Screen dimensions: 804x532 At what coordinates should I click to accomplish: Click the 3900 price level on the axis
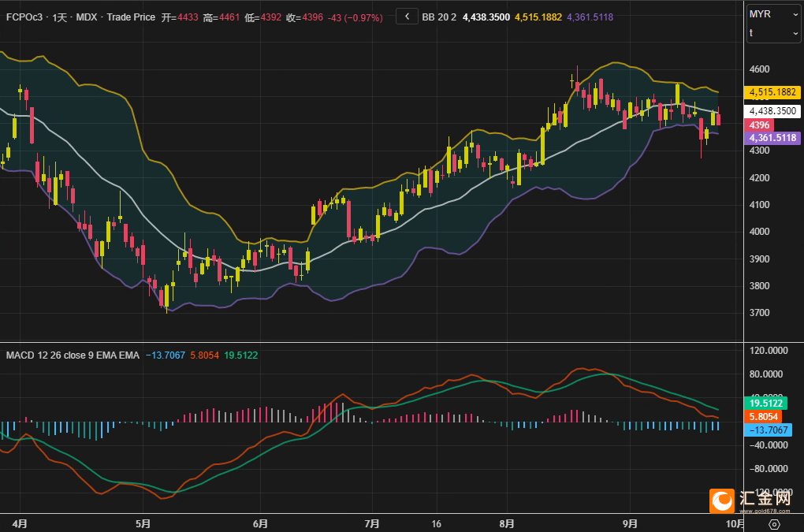point(759,259)
